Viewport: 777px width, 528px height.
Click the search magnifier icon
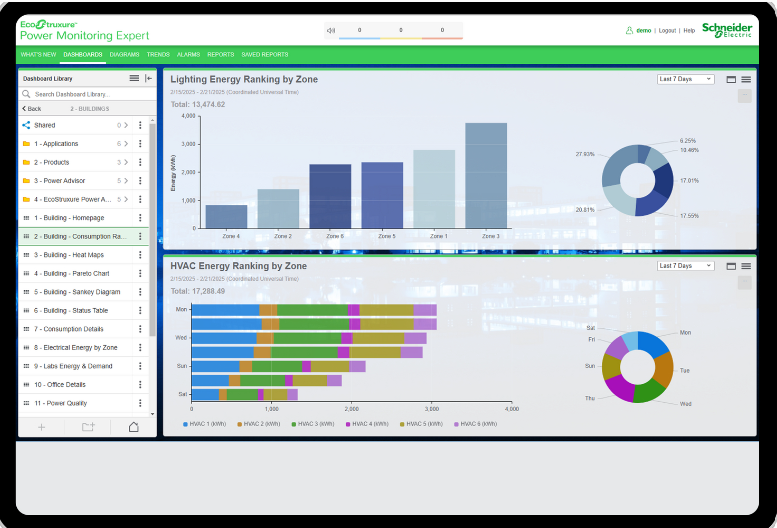coord(26,94)
